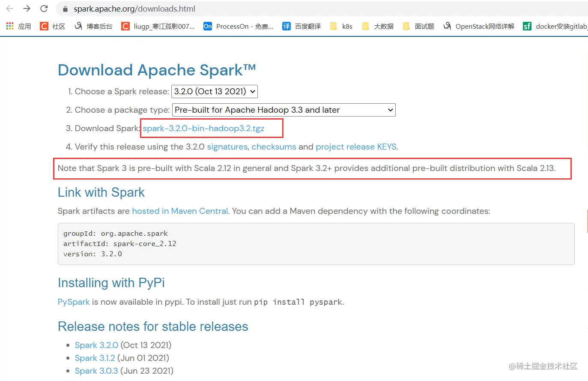Click the groupId: org.apache.spark line
The image size is (588, 381).
(x=116, y=234)
